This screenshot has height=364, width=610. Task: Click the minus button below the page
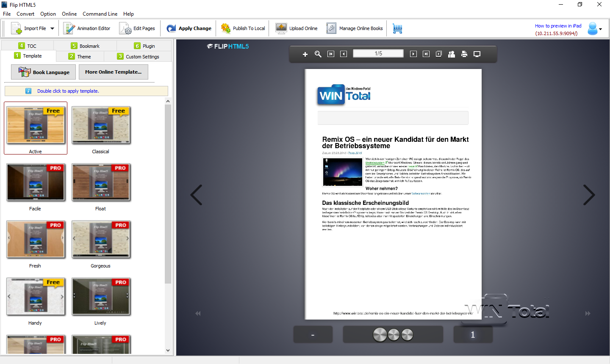(x=313, y=335)
